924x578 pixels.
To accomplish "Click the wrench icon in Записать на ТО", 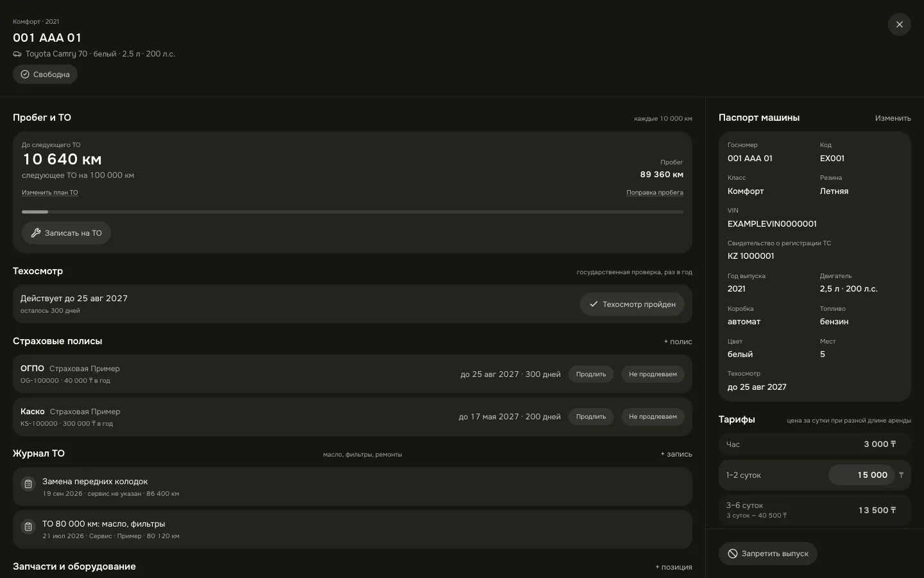I will click(36, 233).
